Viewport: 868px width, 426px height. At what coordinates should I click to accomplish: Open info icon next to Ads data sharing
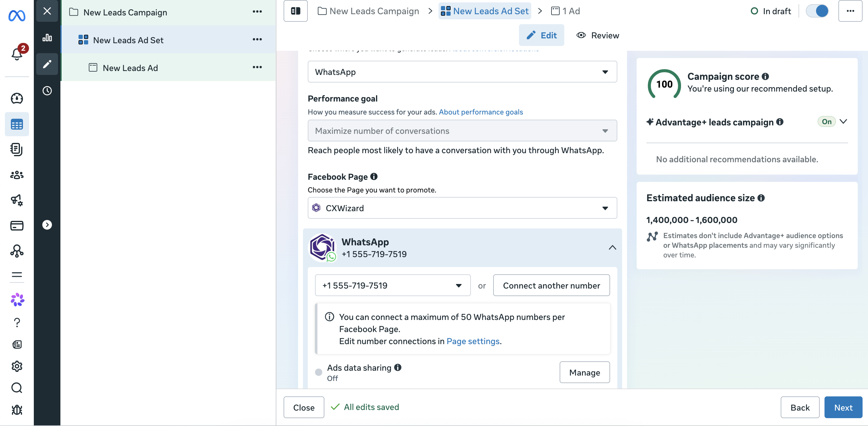pyautogui.click(x=398, y=367)
